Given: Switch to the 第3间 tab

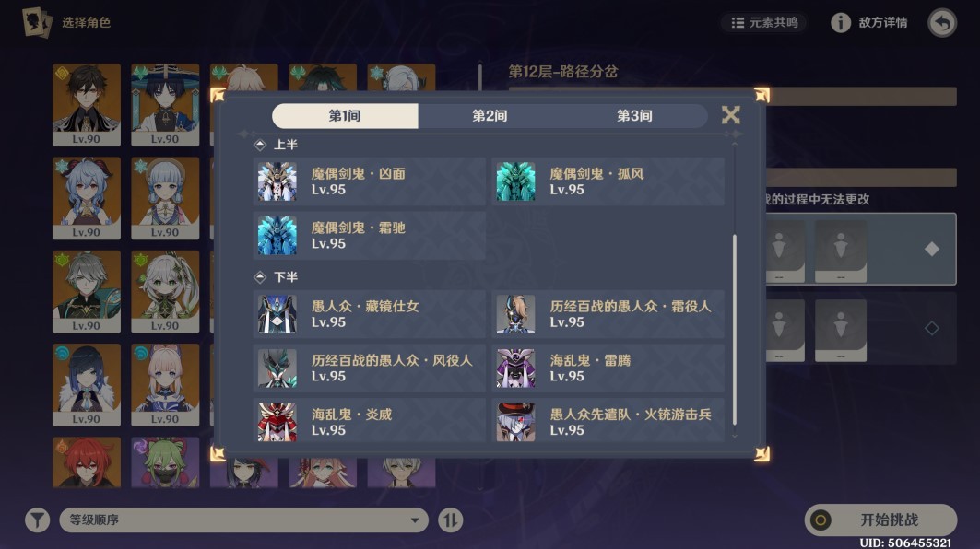Looking at the screenshot, I should [x=634, y=115].
